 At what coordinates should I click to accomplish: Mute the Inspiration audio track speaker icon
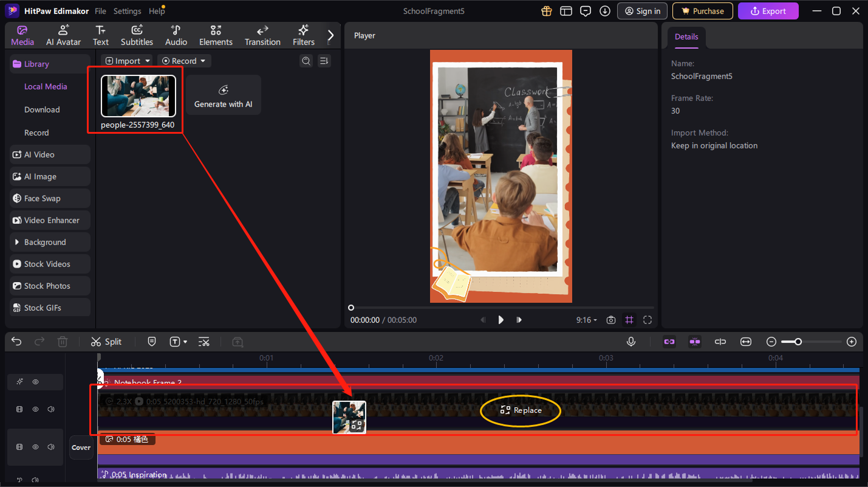pyautogui.click(x=34, y=479)
